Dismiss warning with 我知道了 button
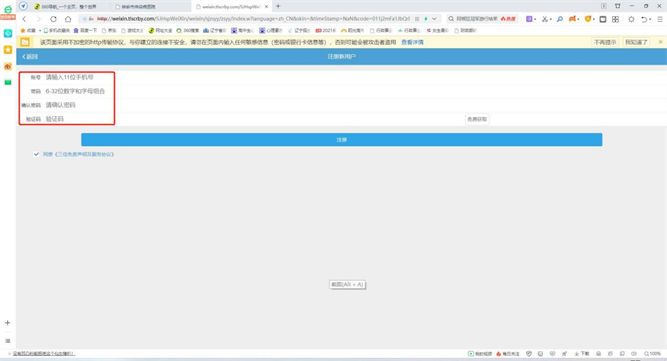This screenshot has width=667, height=361. click(636, 42)
